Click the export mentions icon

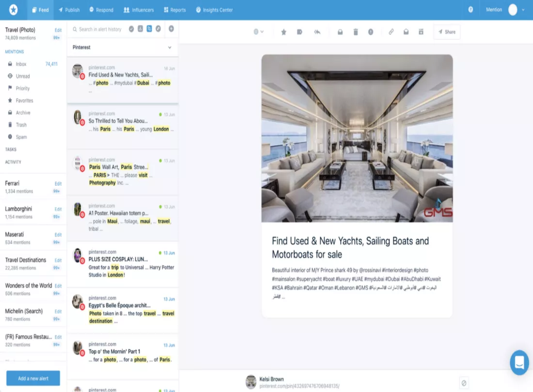[140, 29]
